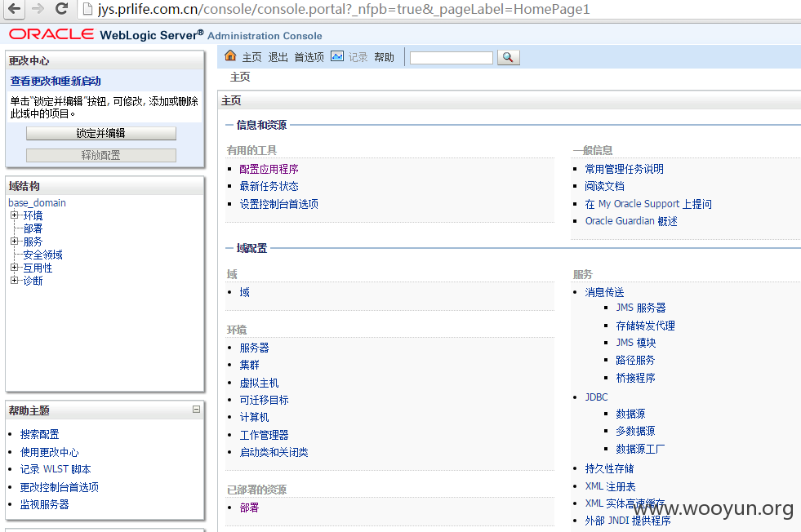Screen dimensions: 801x532
Task: Open 搜索配置 help topic
Action: click(40, 434)
